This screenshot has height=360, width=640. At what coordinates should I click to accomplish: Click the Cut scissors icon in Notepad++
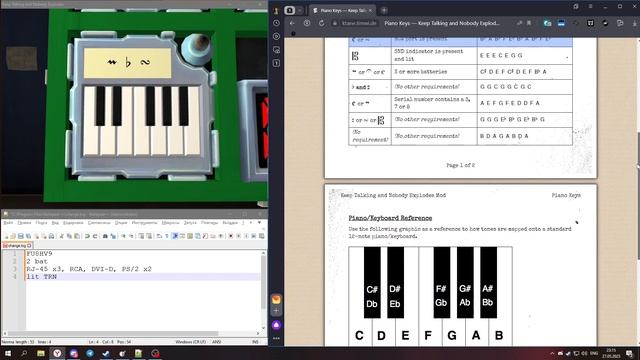click(x=62, y=236)
